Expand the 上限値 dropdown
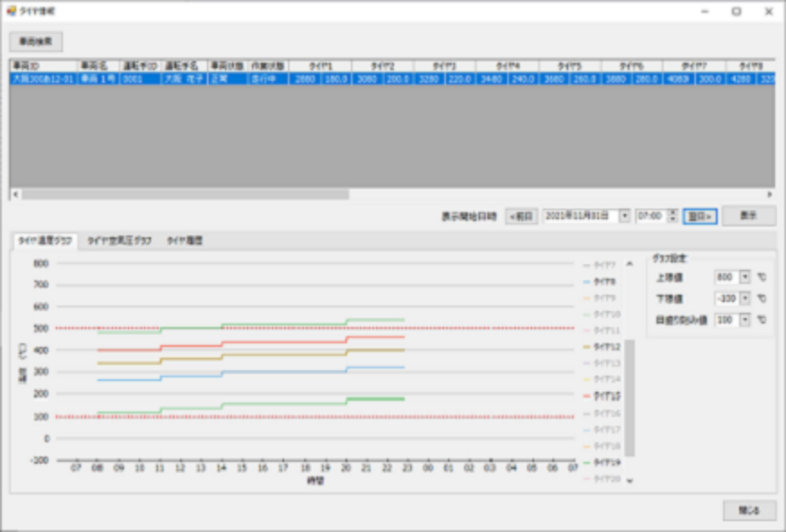786x532 pixels. pos(745,277)
